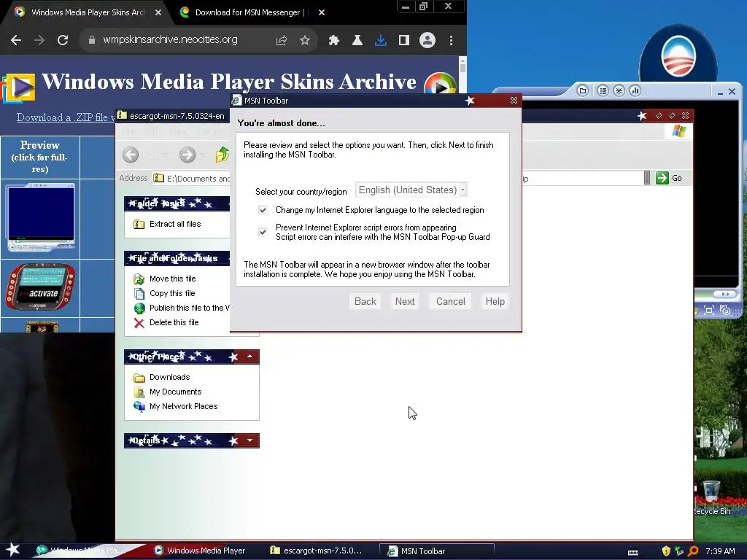Switch to Download for MSN Messenger tab
747x560 pixels.
tap(249, 12)
